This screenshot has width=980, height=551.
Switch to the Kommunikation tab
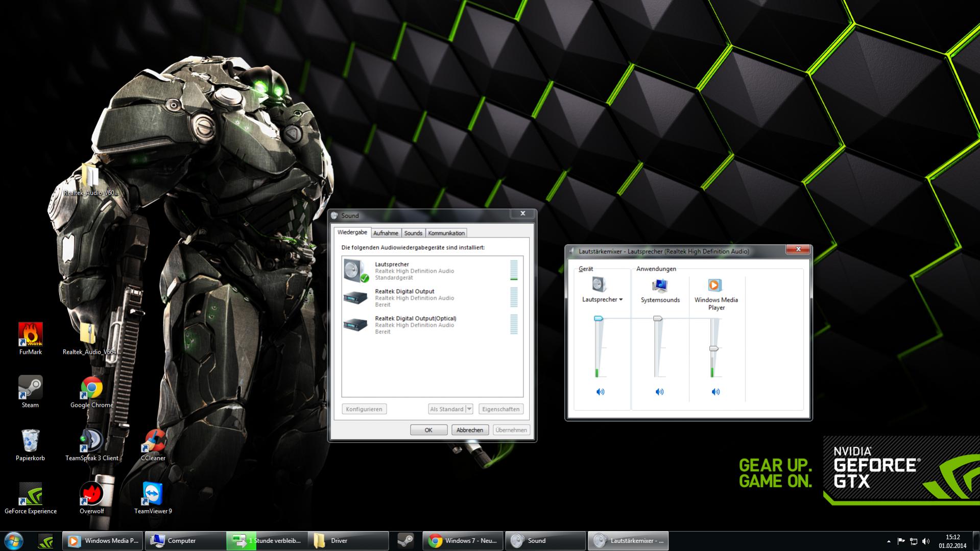click(446, 233)
